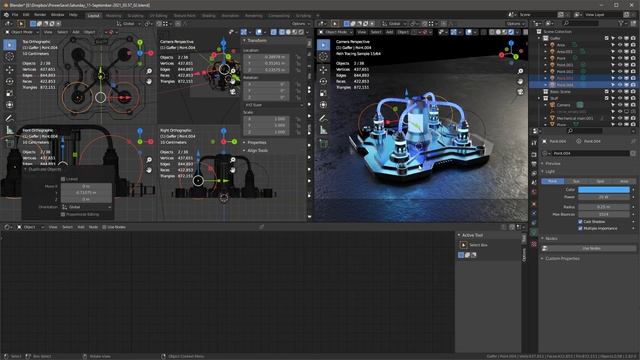Click the light Color swatch

[x=604, y=189]
